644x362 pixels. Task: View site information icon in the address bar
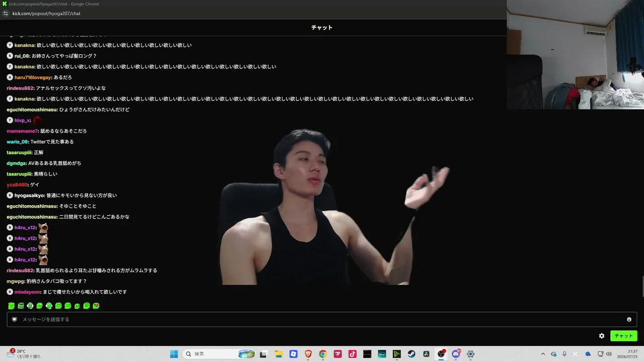click(6, 14)
